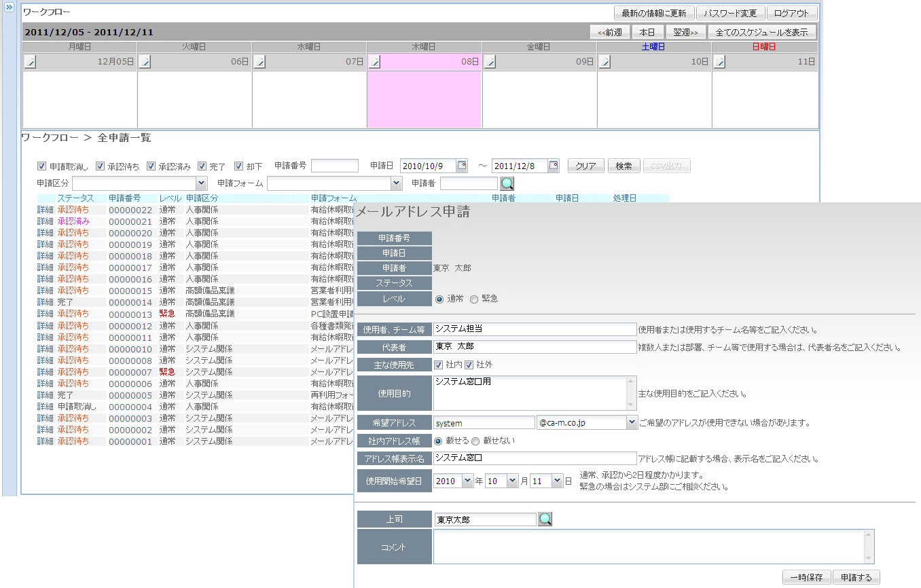Image resolution: width=921 pixels, height=588 pixels.
Task: Toggle the 申請取消し filter checkbox
Action: tap(42, 166)
